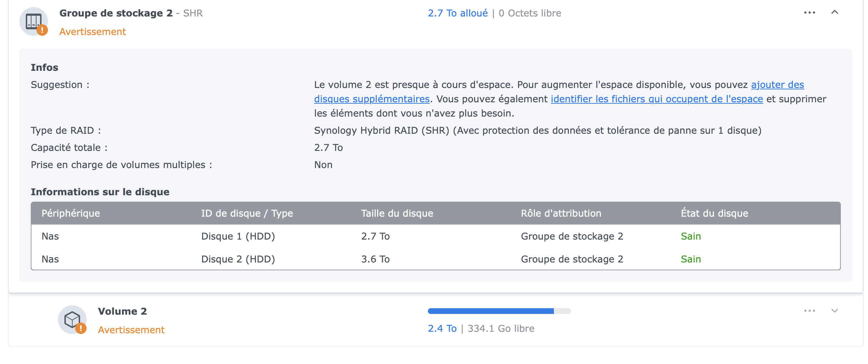Viewport: 868px width, 364px height.
Task: Click the Groupe de stockage 2 drive icon
Action: point(34,21)
